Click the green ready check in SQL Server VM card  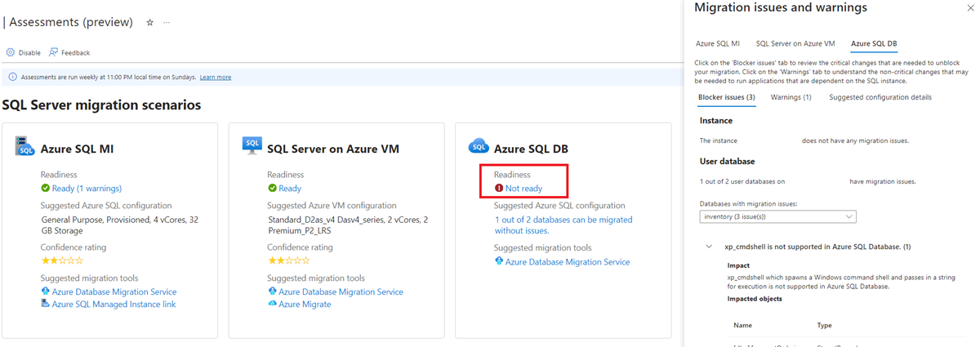(x=272, y=188)
